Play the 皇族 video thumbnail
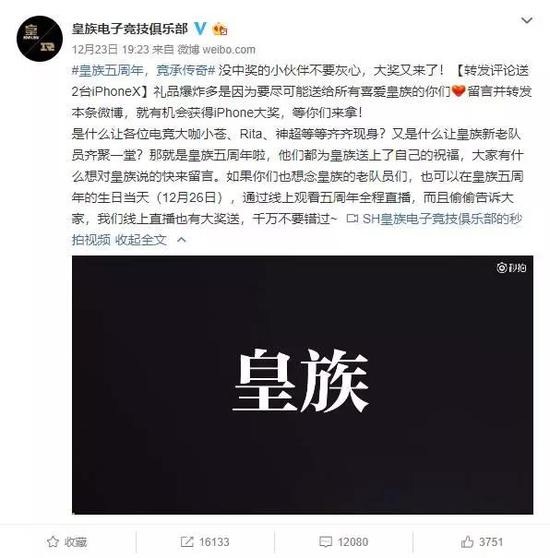This screenshot has width=550, height=558. pos(302,384)
